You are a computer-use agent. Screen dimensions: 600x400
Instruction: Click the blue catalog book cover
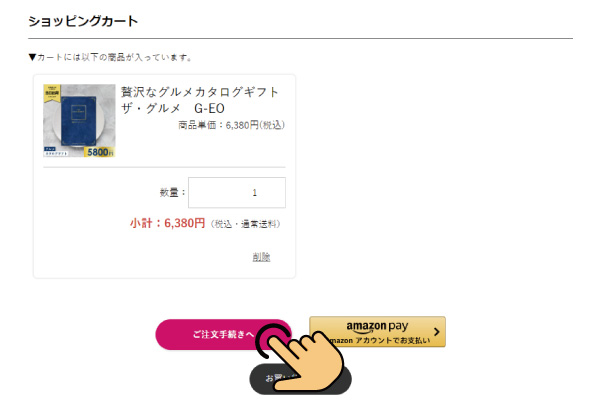(78, 121)
